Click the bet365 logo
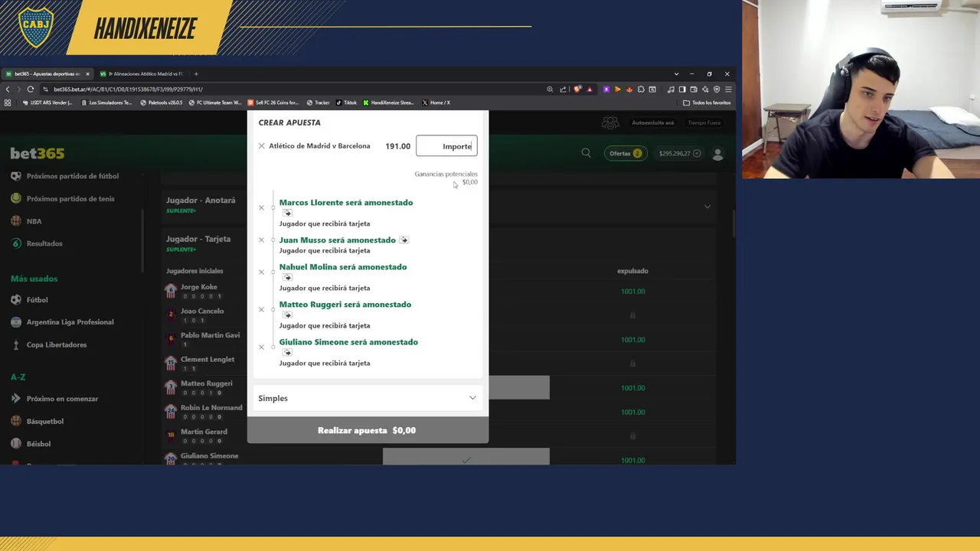 [x=38, y=154]
